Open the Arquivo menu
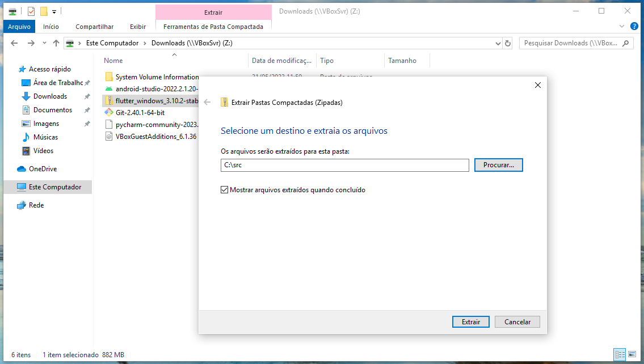644x364 pixels. coord(19,27)
